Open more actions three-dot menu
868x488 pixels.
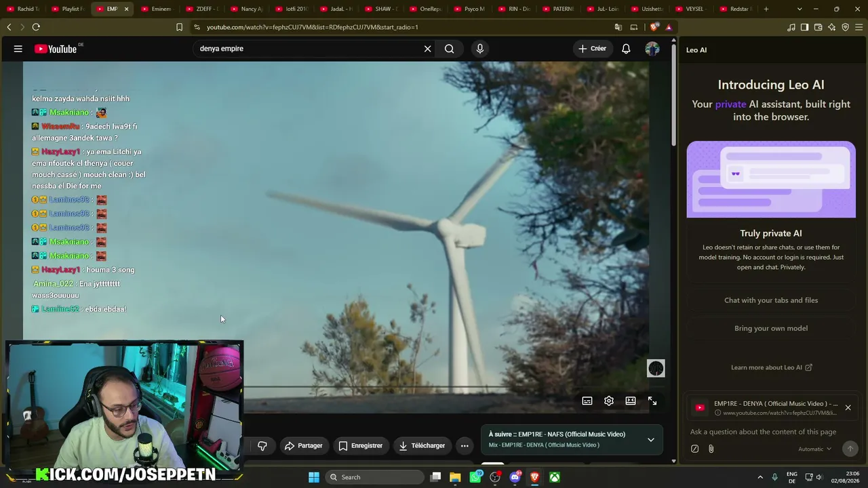465,445
